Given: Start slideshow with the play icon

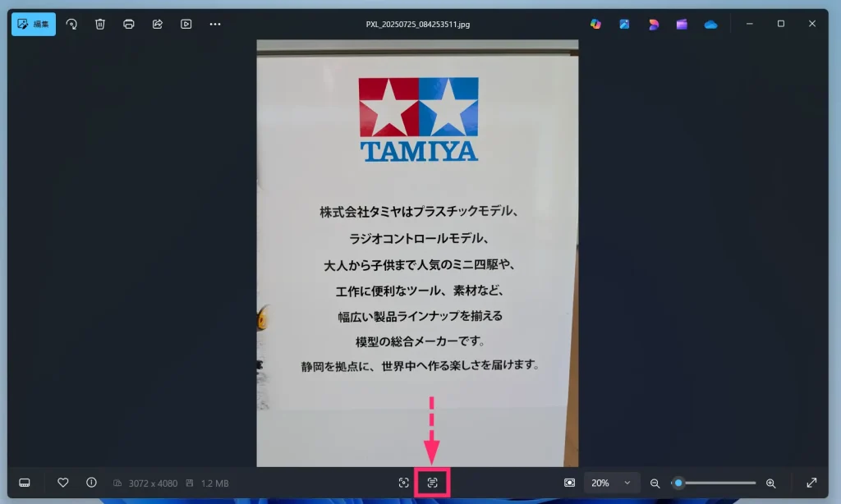Looking at the screenshot, I should click(x=186, y=24).
